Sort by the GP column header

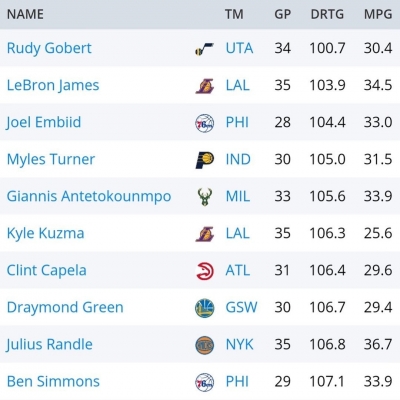pyautogui.click(x=283, y=14)
